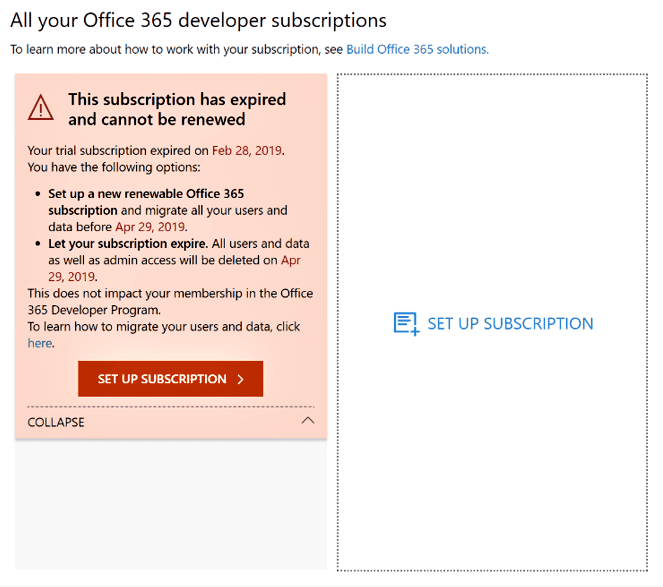This screenshot has height=587, width=663.
Task: Click the red SET UP SUBSCRIPTION button
Action: (170, 379)
